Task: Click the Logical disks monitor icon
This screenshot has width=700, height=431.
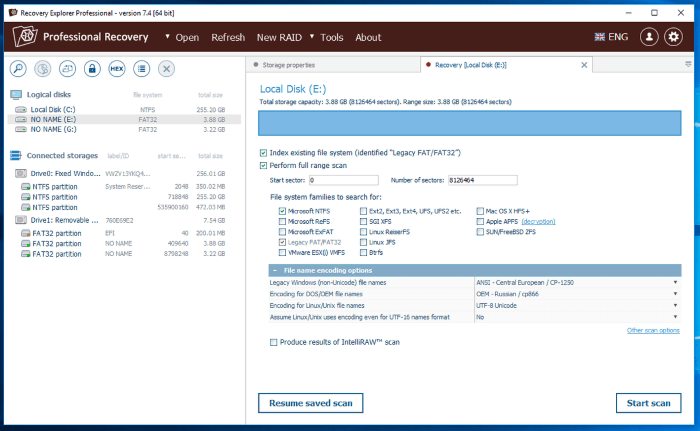Action: click(16, 95)
